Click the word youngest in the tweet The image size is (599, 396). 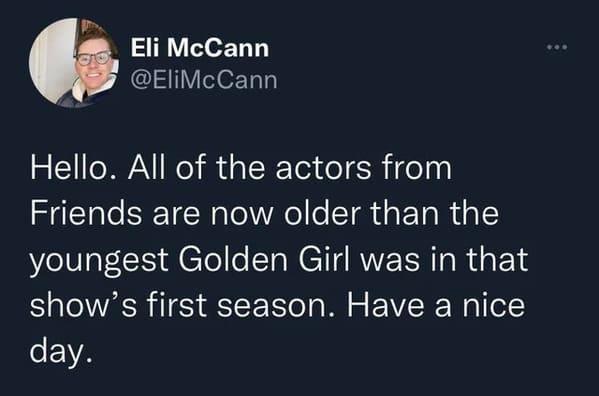99,262
